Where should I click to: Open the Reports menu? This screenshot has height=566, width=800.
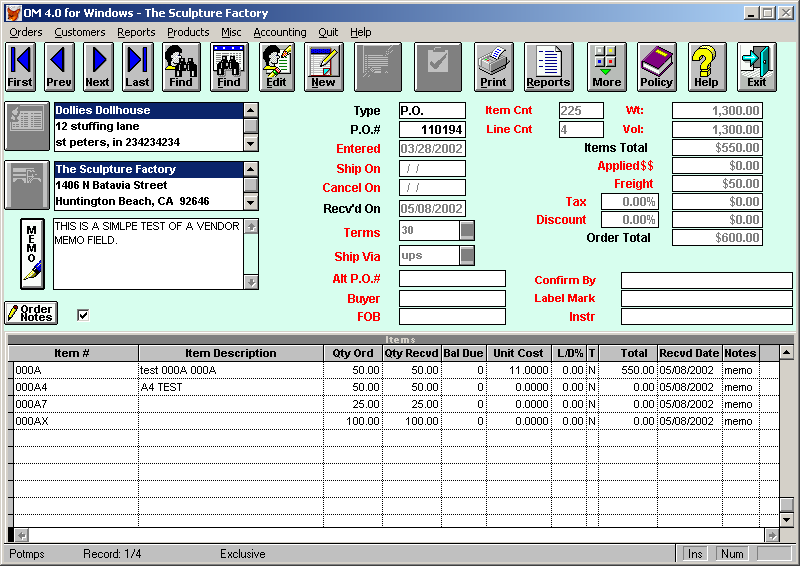tap(136, 32)
